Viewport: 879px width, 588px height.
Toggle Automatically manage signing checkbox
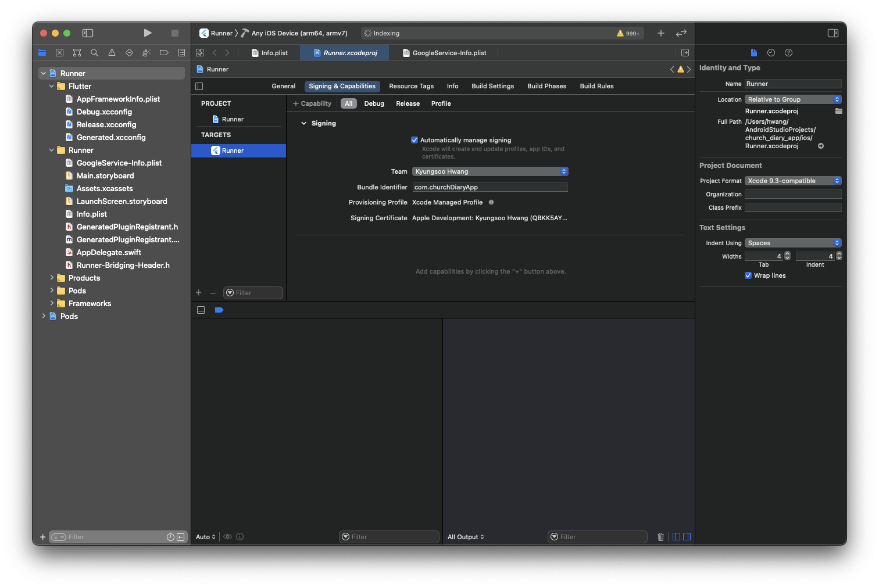(x=415, y=140)
